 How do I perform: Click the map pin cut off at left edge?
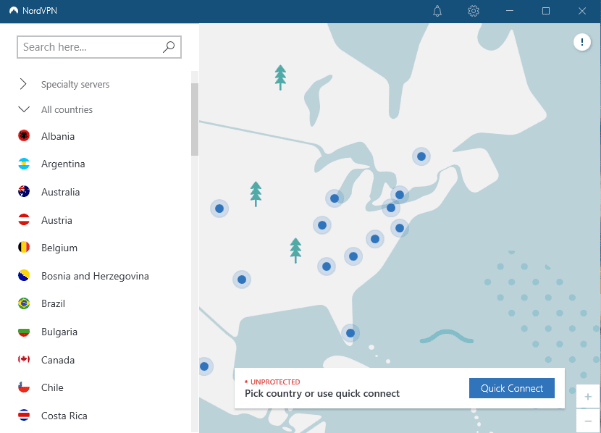point(204,366)
